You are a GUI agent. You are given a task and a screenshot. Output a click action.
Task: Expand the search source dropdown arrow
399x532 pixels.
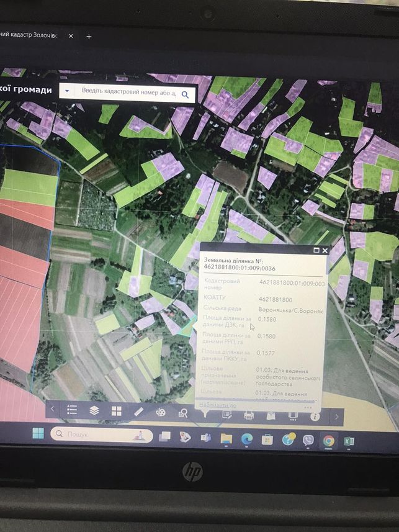coord(67,91)
